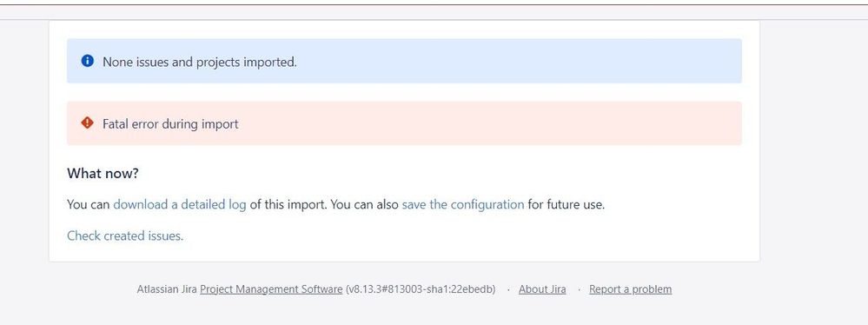This screenshot has height=325, width=868.
Task: Open the About Jira footer link
Action: 542,289
